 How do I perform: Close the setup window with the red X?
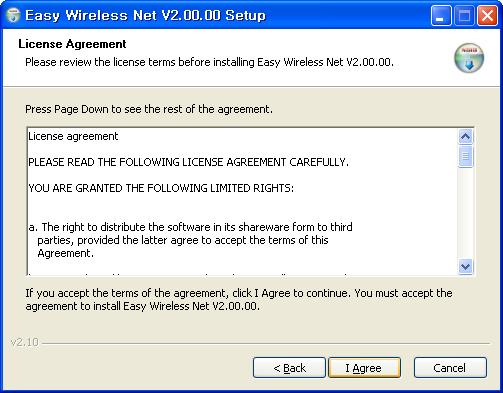click(x=487, y=15)
